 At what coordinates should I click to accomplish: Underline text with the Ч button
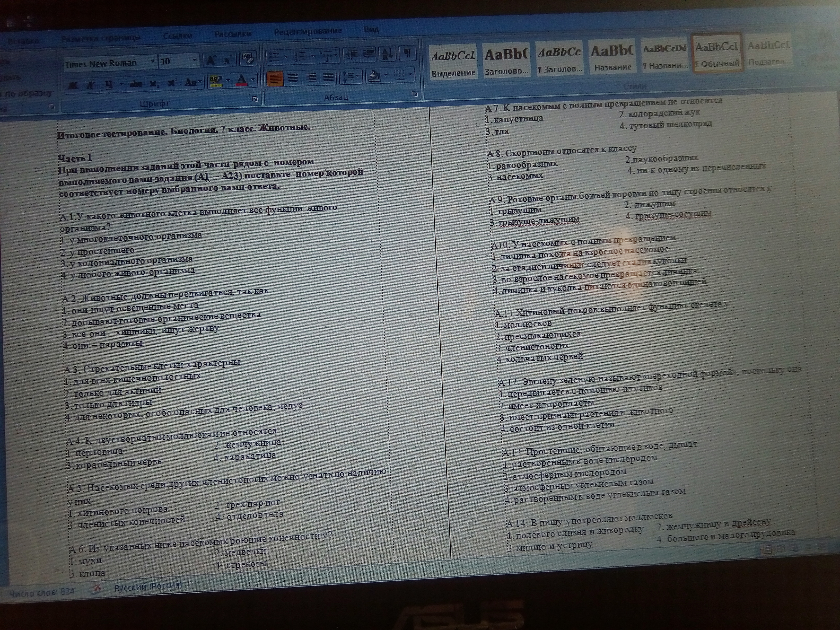109,84
